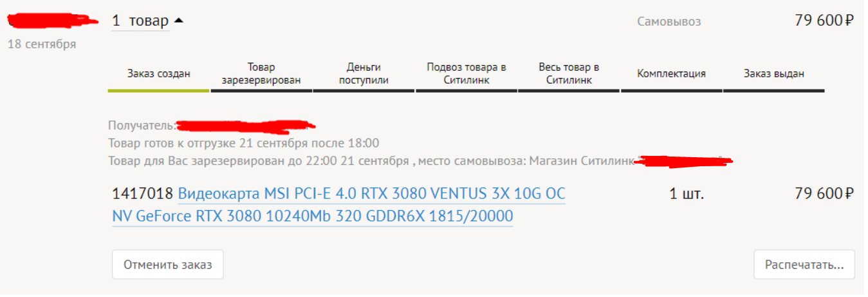Image resolution: width=868 pixels, height=297 pixels.
Task: Click the product code 1417018
Action: (142, 194)
